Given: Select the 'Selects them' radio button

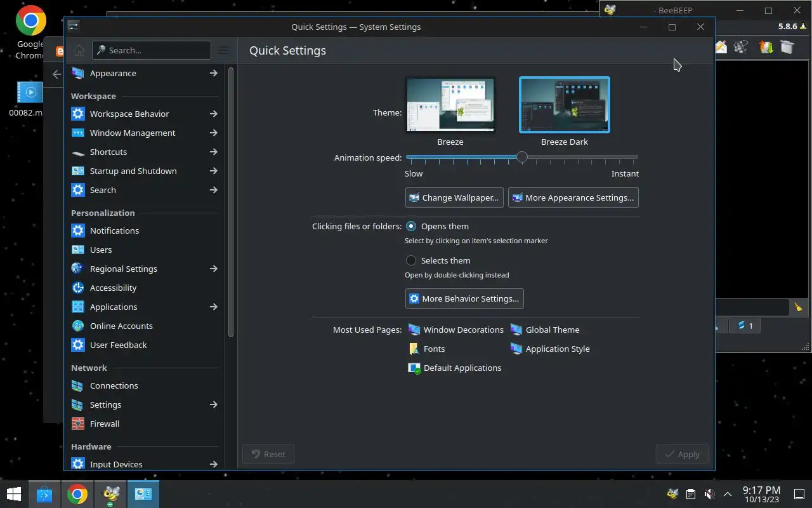Looking at the screenshot, I should [411, 260].
